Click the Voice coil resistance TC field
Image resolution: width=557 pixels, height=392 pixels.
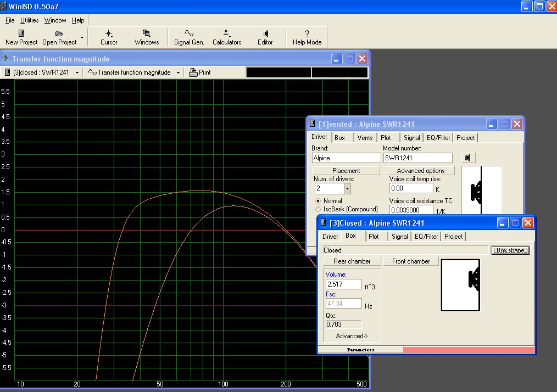pos(411,210)
